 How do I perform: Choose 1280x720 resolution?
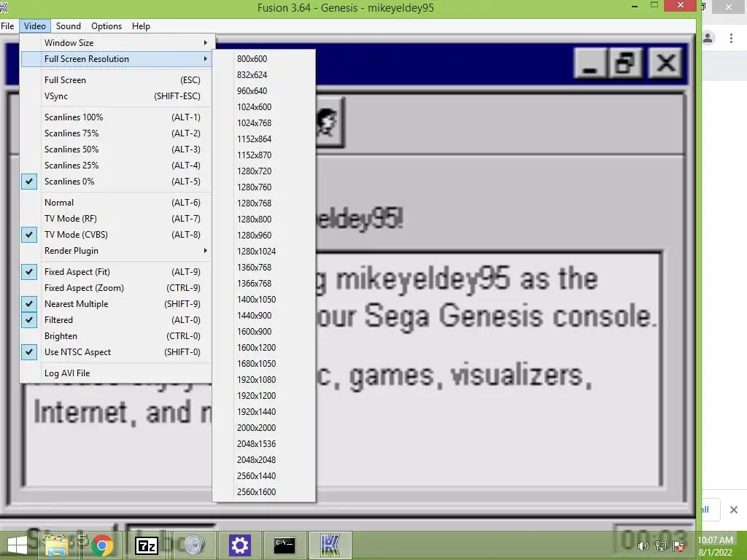point(264,171)
